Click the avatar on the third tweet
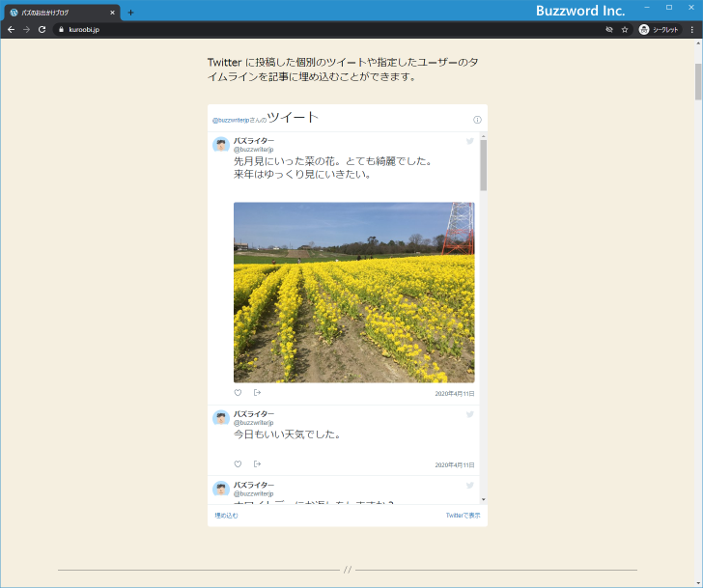Viewport: 703px width, 588px height. tap(220, 489)
